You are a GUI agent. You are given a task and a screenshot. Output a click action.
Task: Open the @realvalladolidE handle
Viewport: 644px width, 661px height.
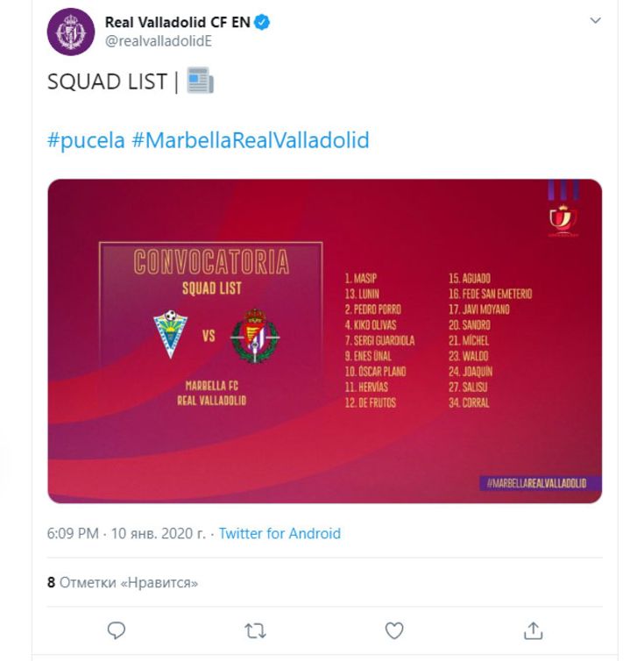(159, 41)
